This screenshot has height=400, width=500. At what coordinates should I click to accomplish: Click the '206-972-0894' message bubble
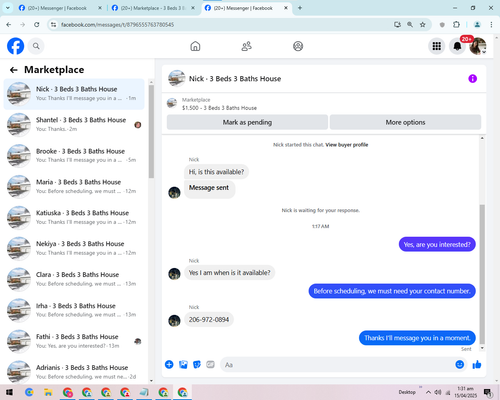tap(209, 320)
